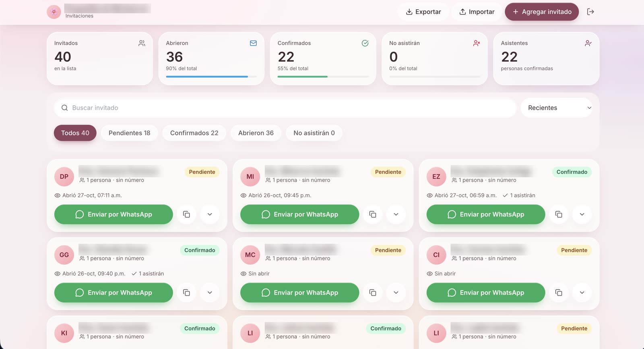This screenshot has width=644, height=349.
Task: Click the envelope icon in Abrieron card
Action: (x=253, y=43)
